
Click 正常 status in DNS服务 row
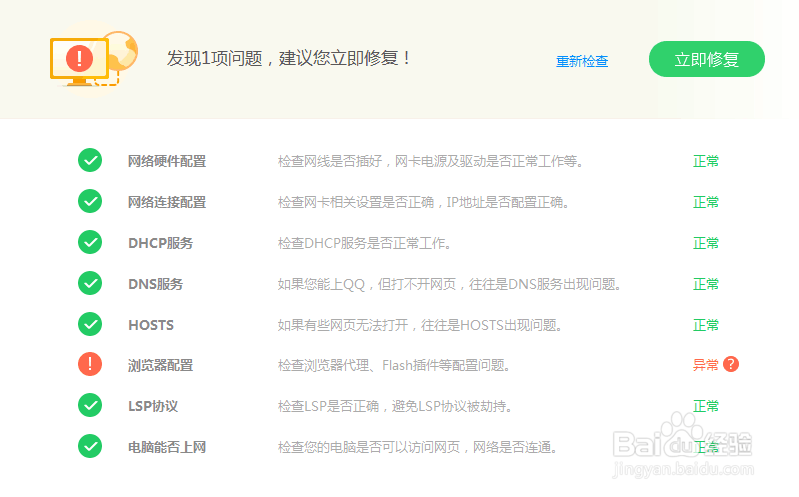coord(706,284)
